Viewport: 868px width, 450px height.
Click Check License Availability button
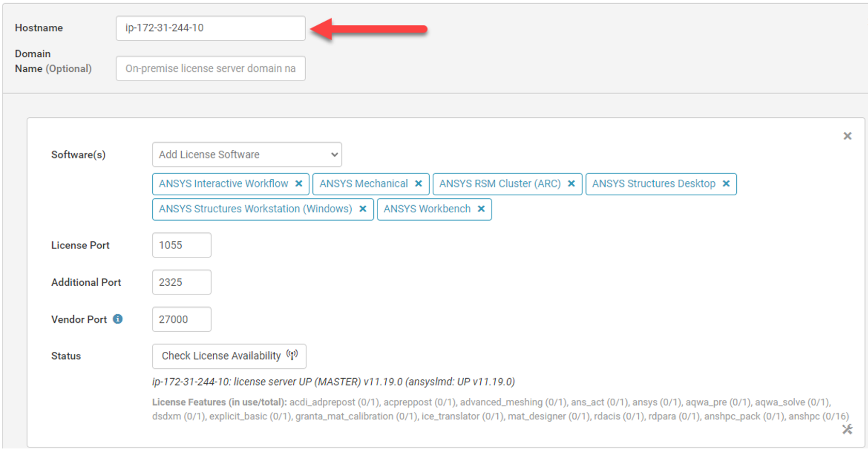pyautogui.click(x=229, y=356)
